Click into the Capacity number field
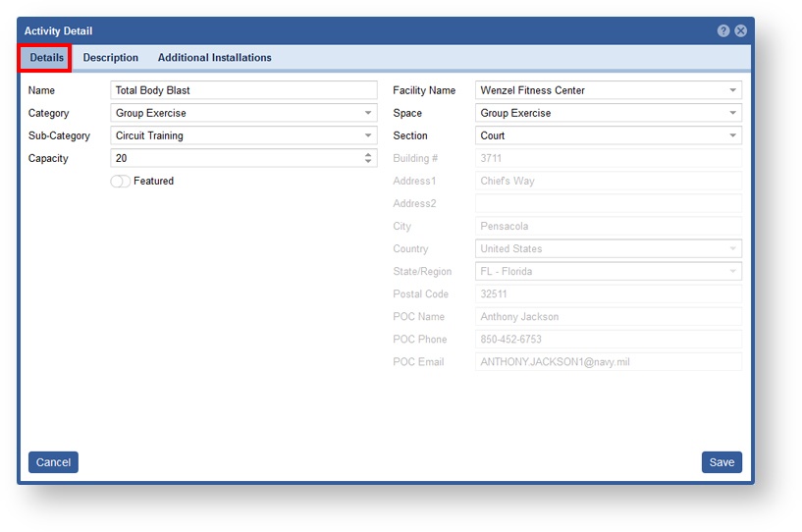This screenshot has width=802, height=532. coord(234,158)
